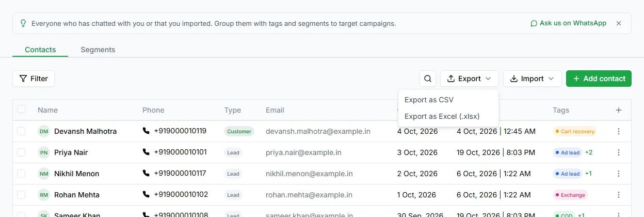Click the phone icon beside +919000010117
The width and height of the screenshot is (644, 217).
coord(146,173)
